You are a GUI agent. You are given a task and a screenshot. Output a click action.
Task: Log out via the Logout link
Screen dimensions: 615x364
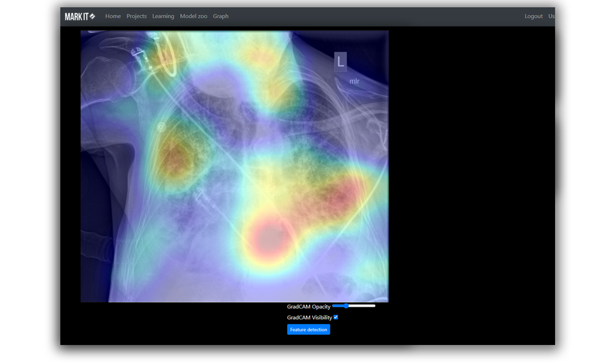(x=534, y=16)
